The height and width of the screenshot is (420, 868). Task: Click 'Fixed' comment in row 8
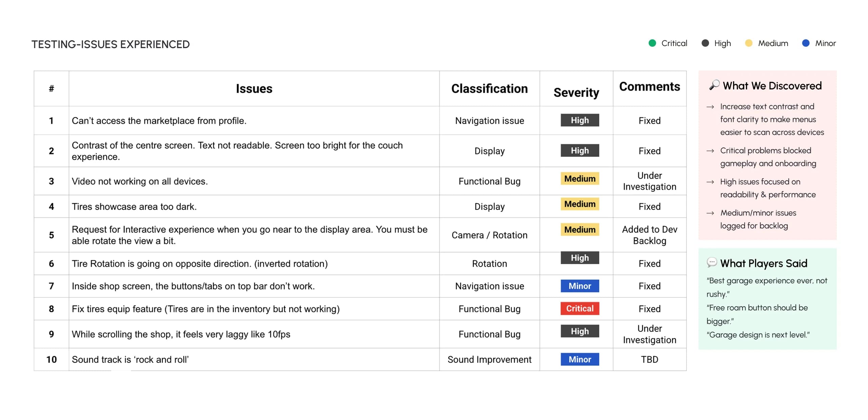649,309
